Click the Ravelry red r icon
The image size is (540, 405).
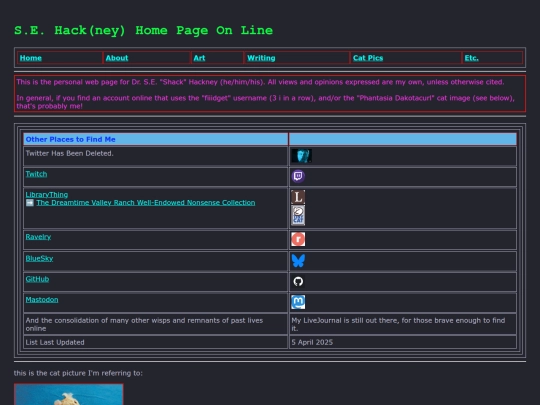(298, 239)
